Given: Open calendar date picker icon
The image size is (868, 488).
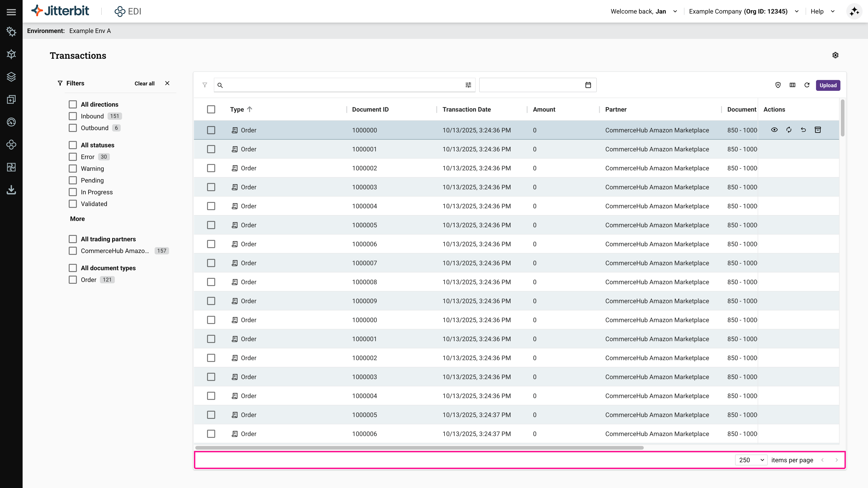Looking at the screenshot, I should coord(588,85).
